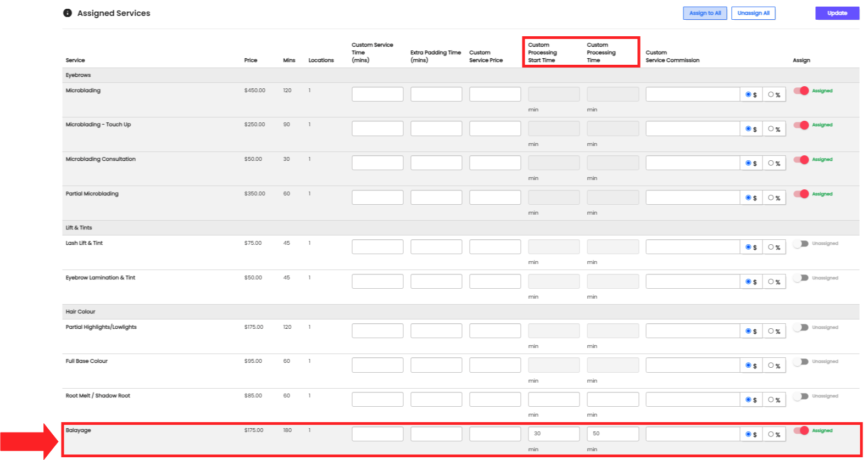Click the Custom Service Commission column header
Screen dimensions: 868x460
tap(672, 57)
